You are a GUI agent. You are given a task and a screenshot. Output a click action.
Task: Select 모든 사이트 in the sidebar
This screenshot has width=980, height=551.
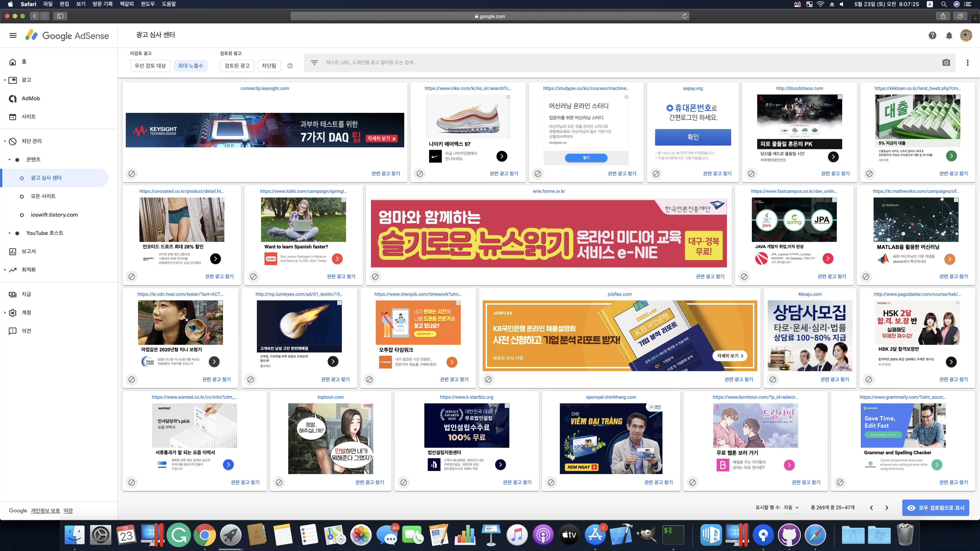(x=43, y=196)
